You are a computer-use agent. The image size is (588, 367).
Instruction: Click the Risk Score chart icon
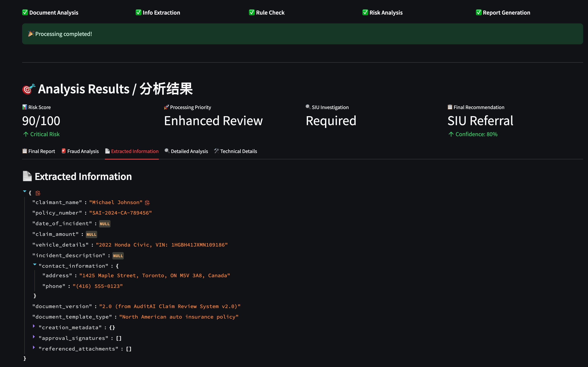pyautogui.click(x=25, y=107)
